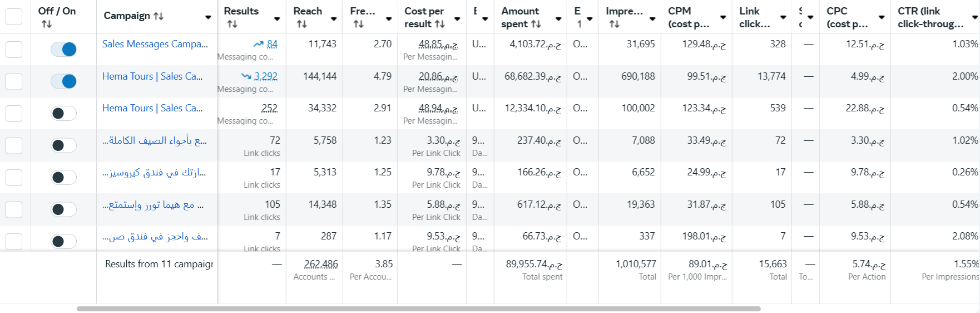
Task: Click the 84 results link
Action: click(x=272, y=44)
